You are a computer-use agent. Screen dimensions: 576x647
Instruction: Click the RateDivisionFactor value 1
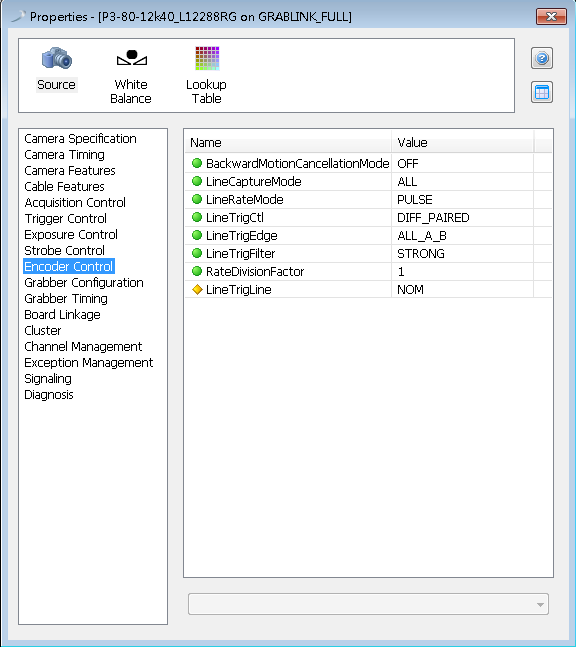[463, 272]
